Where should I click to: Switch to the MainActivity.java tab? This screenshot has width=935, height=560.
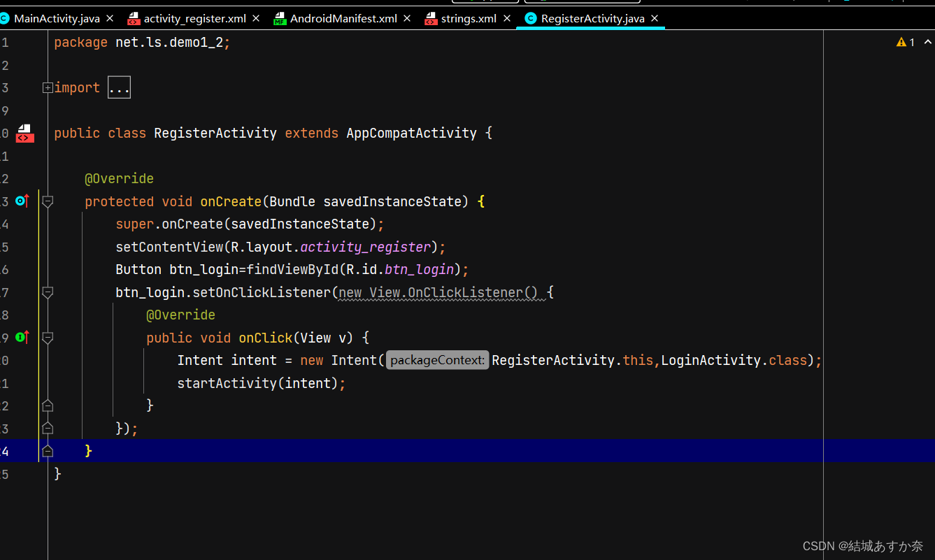coord(57,18)
